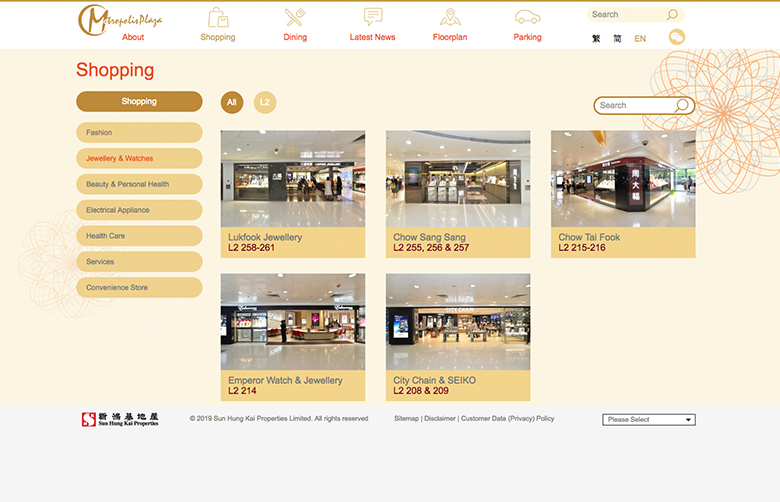
Task: Select Jewellery & Watches category
Action: click(x=139, y=159)
